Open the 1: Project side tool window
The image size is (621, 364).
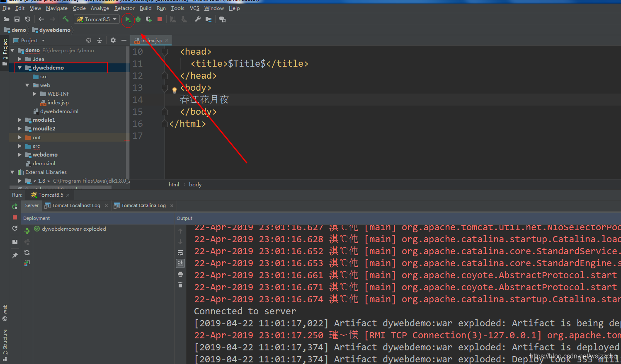(5, 52)
